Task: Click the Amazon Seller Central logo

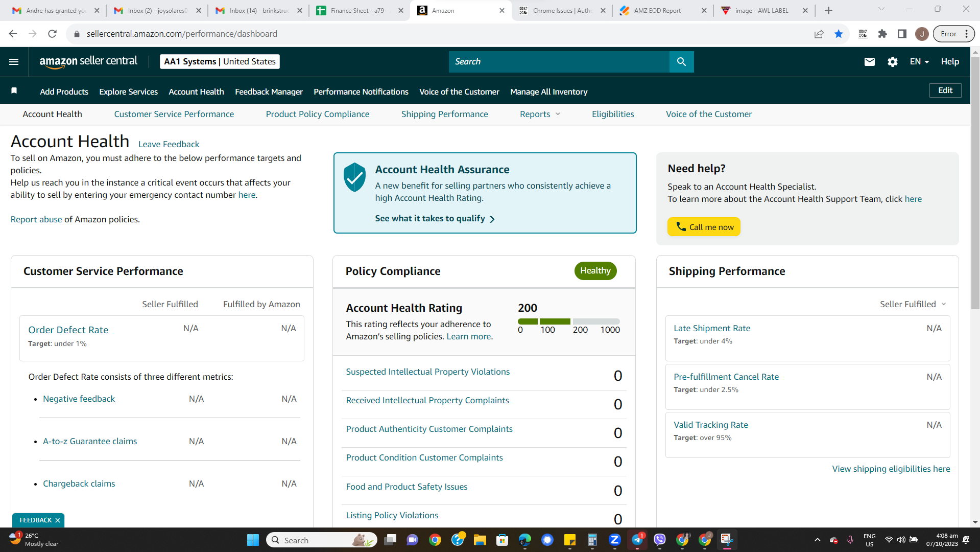Action: [88, 62]
